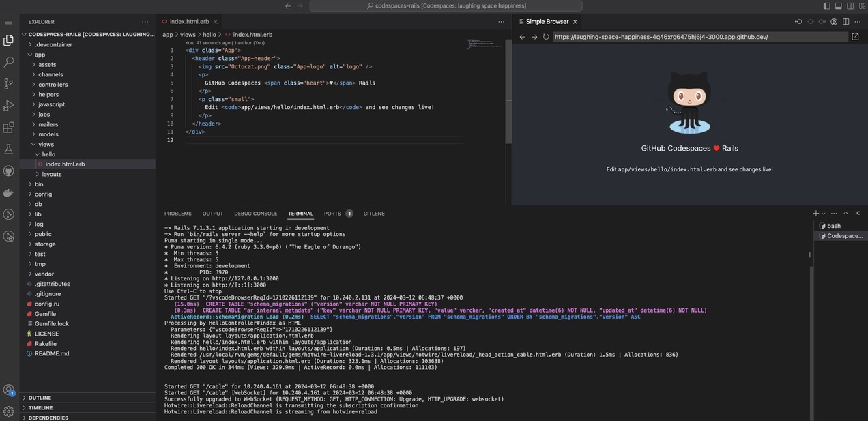Open Search view in activity bar
Screen dimensions: 868x421
pyautogui.click(x=9, y=62)
